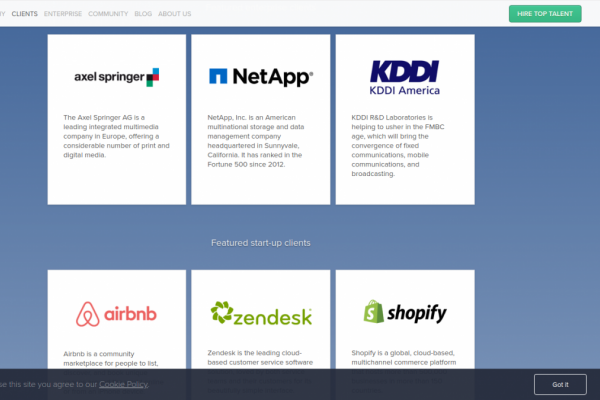Screen dimensions: 600x400
Task: Click the NetApp logo
Action: tap(261, 77)
